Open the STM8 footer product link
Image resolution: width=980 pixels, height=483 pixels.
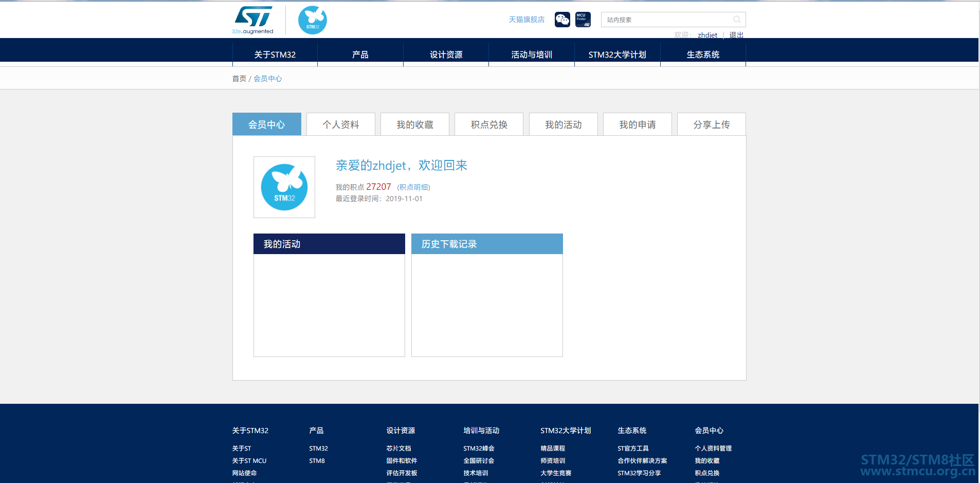(x=317, y=461)
